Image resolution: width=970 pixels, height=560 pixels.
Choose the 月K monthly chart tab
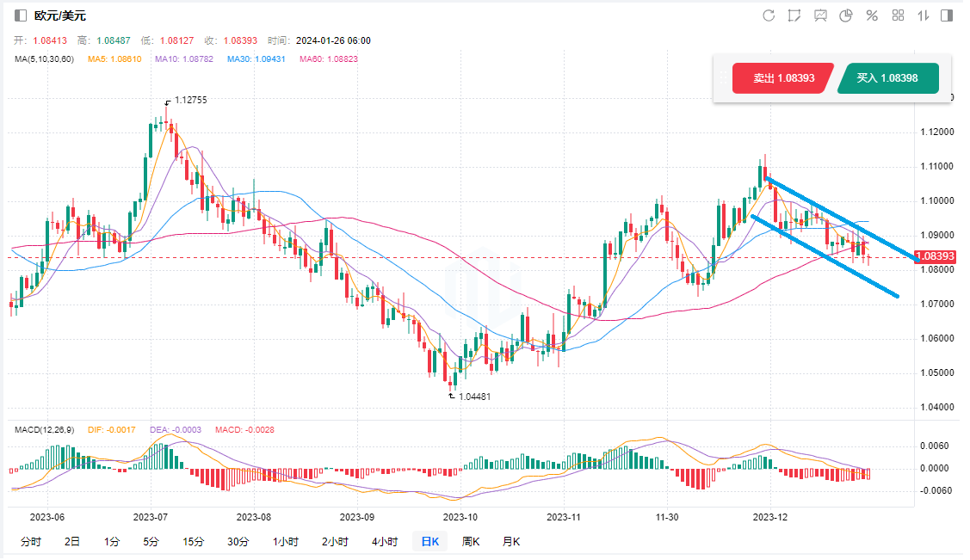click(x=511, y=542)
